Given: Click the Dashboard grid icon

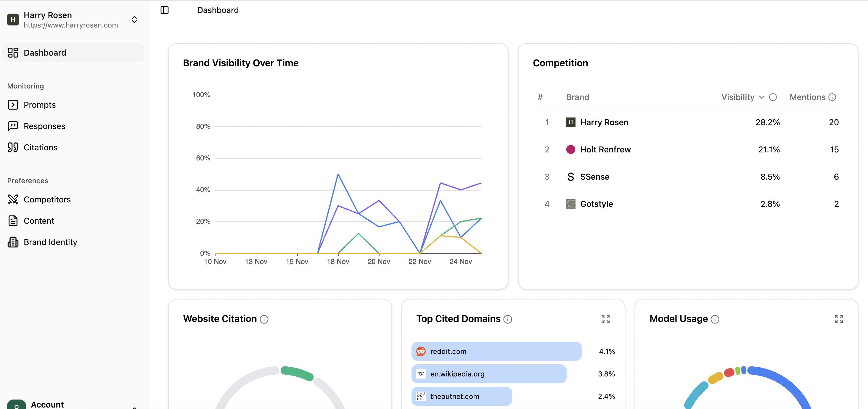Looking at the screenshot, I should (x=13, y=53).
